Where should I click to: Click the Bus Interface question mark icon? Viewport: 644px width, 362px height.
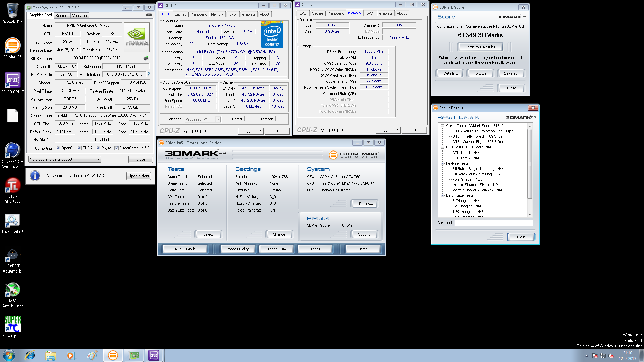click(149, 74)
